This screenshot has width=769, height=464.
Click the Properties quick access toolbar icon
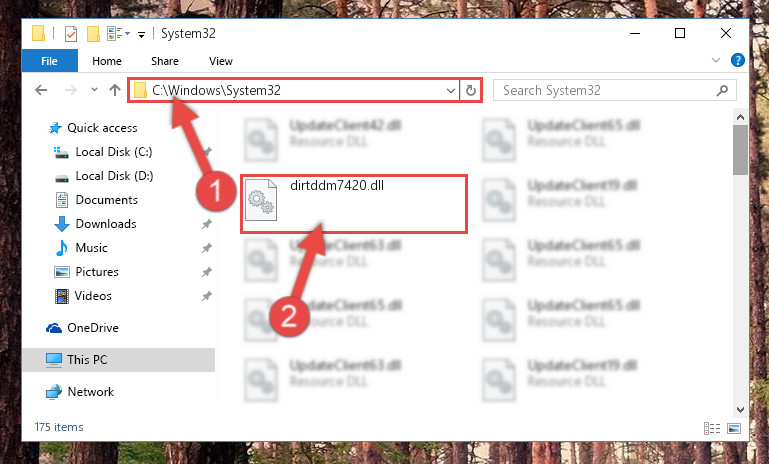click(71, 34)
